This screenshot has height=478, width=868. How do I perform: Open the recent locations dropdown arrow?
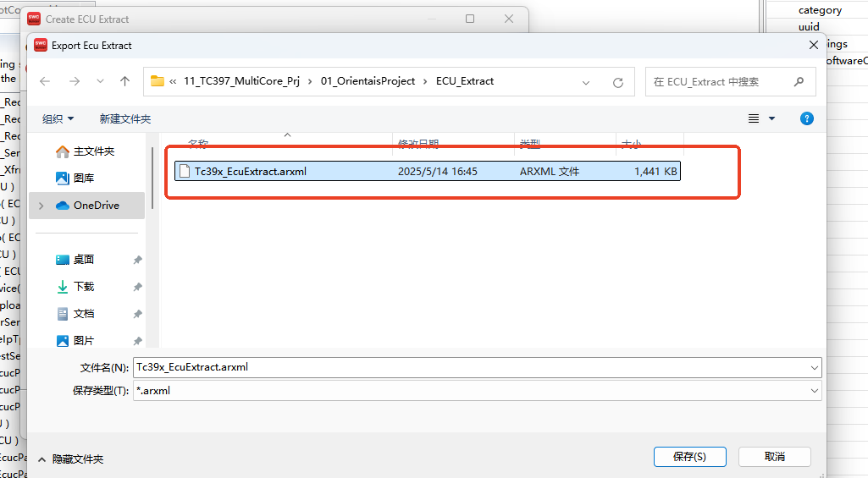[100, 81]
